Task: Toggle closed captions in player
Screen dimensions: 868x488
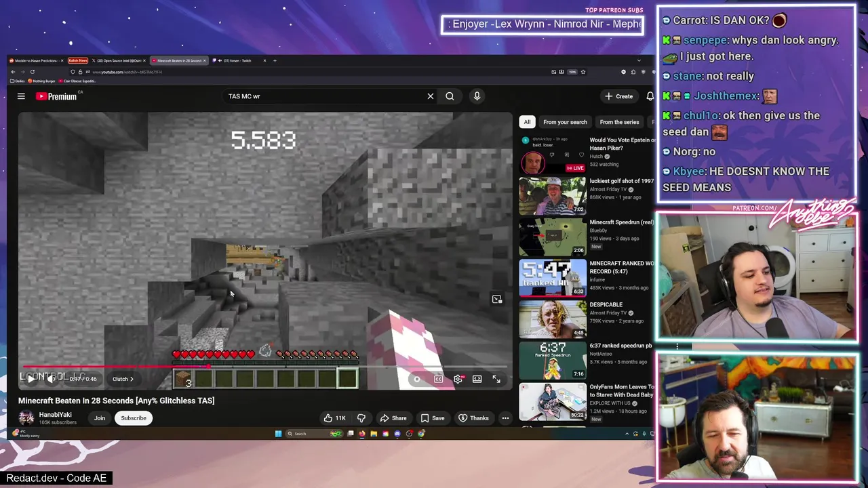Action: (438, 379)
